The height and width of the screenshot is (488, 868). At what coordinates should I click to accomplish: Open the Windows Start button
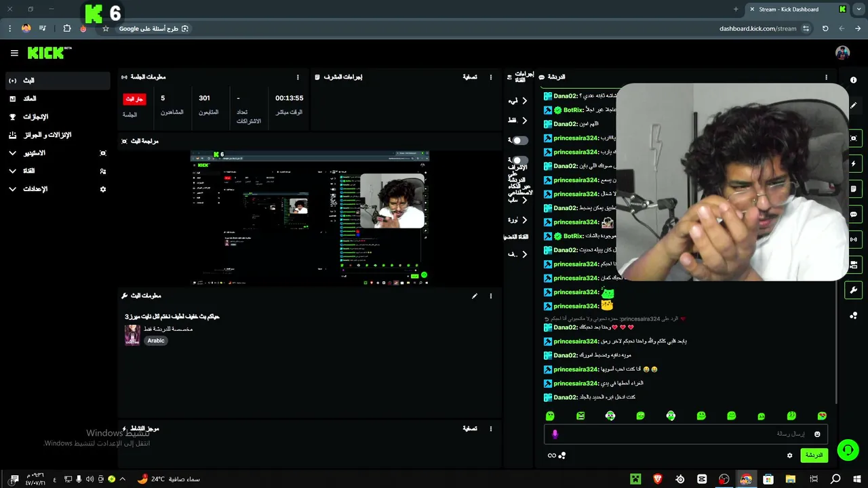click(x=858, y=479)
